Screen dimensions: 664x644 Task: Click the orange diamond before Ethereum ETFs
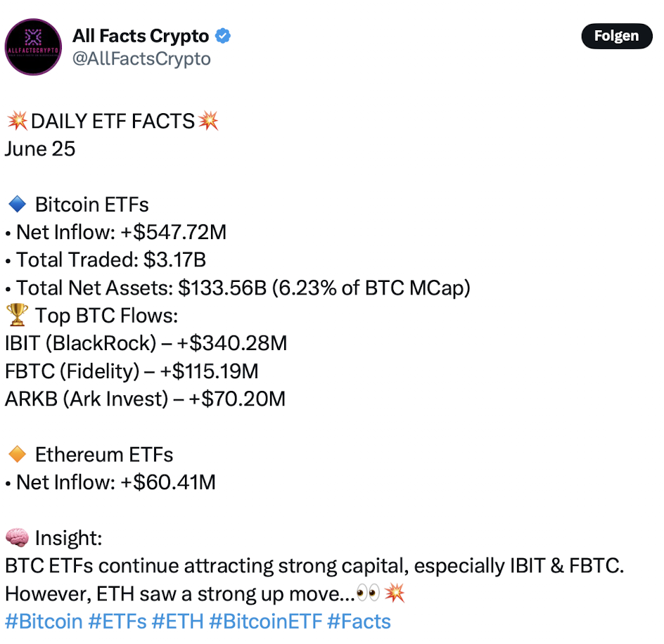(x=17, y=454)
